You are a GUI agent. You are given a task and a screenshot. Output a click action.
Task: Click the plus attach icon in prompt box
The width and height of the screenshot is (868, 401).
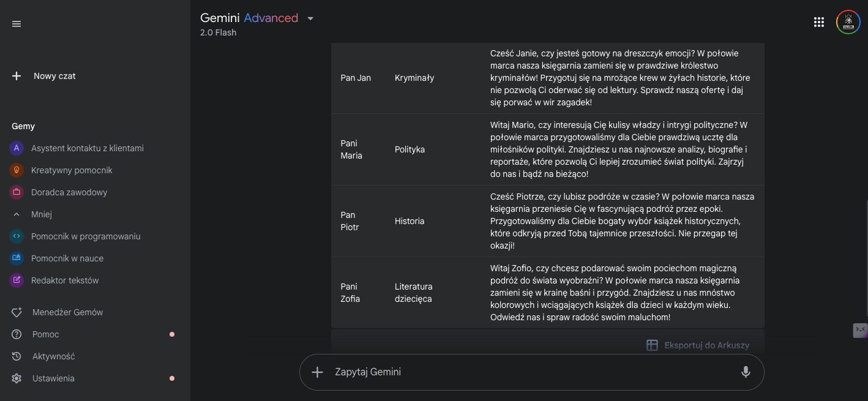[x=317, y=372]
